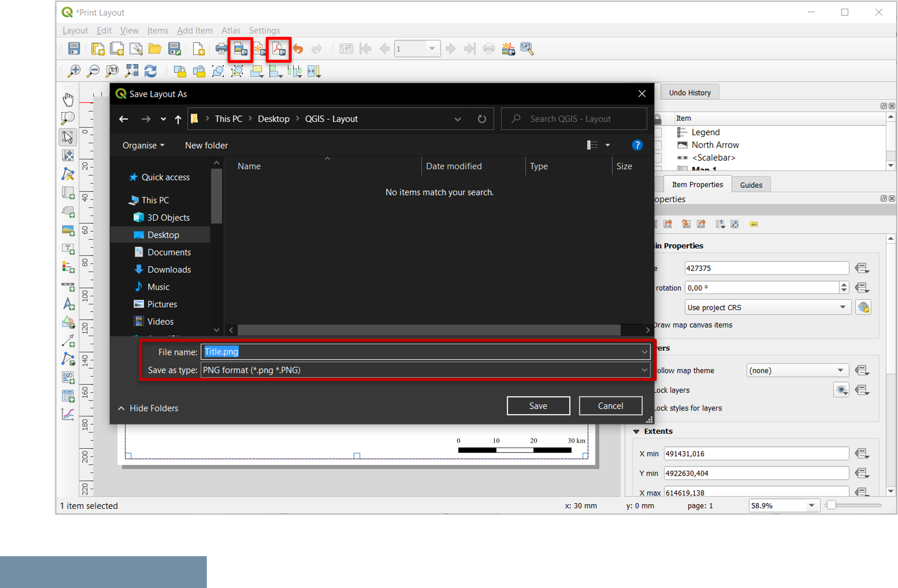The width and height of the screenshot is (898, 588).
Task: Click the New folder button
Action: pos(207,146)
